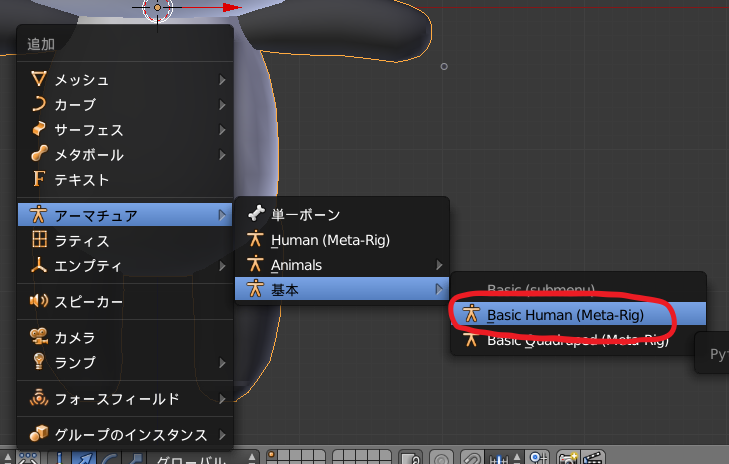Click the OpenGL render animation clapperboard icon
729x464 pixels.
coord(592,458)
